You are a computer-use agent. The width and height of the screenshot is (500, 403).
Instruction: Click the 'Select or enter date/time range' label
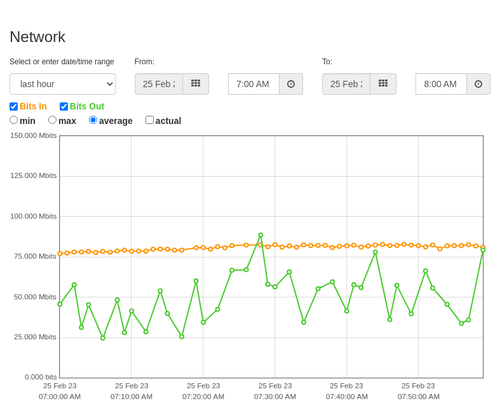coord(62,62)
